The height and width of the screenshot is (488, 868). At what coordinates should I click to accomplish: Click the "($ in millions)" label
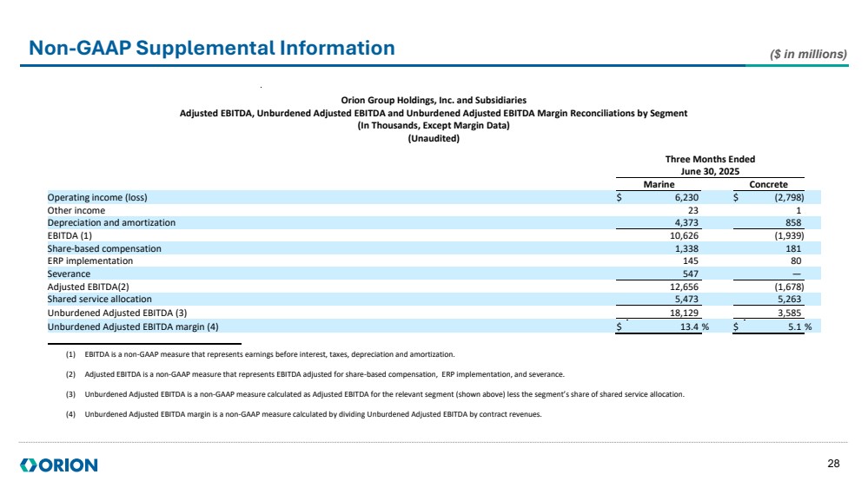pos(808,54)
